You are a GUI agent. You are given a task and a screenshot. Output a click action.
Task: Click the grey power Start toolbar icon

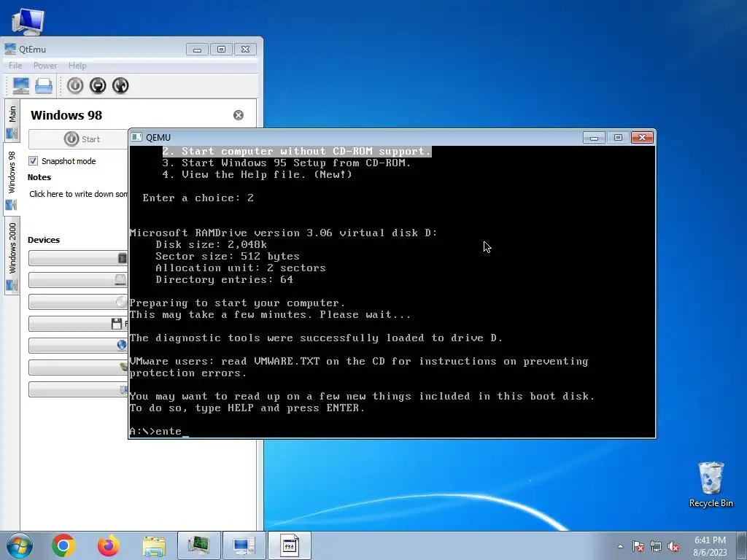pyautogui.click(x=75, y=86)
